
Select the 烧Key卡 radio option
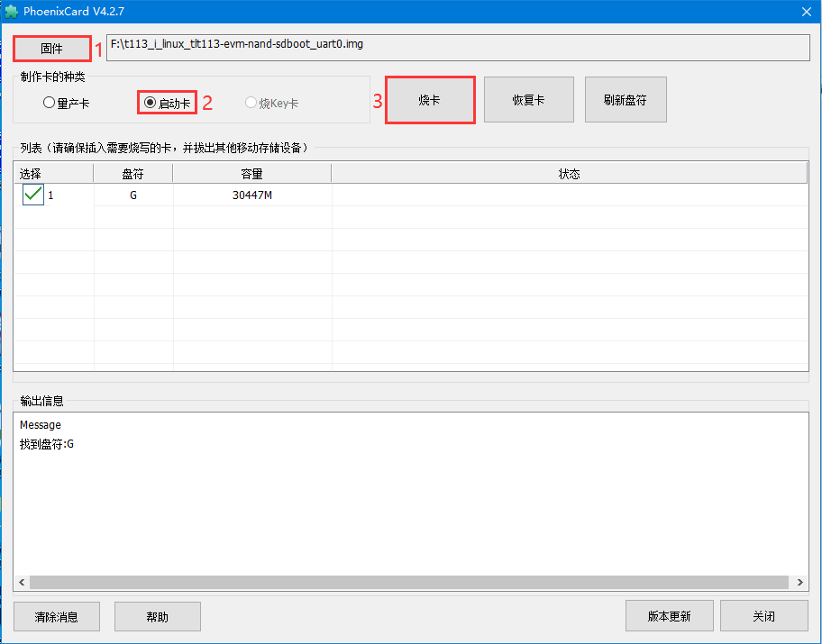click(x=271, y=103)
